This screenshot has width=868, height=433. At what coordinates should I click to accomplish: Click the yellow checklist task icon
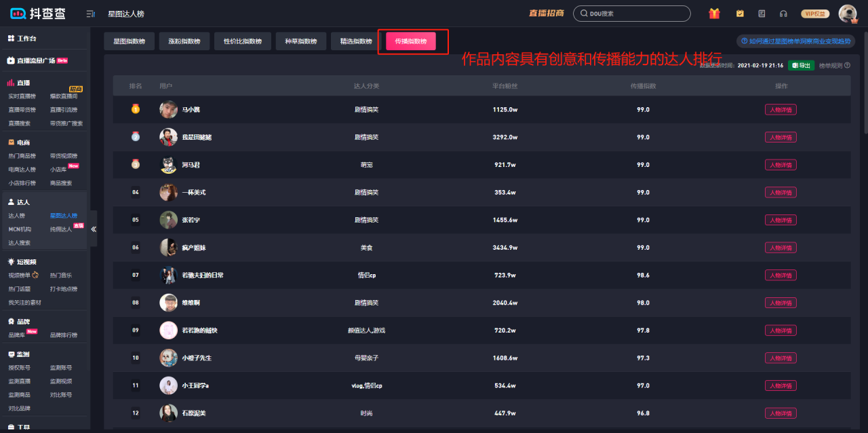pyautogui.click(x=740, y=14)
